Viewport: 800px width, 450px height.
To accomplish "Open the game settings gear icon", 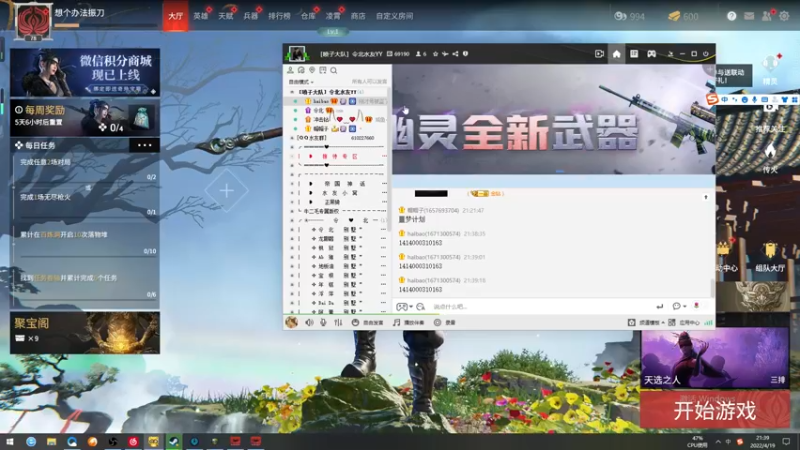I will pyautogui.click(x=784, y=16).
